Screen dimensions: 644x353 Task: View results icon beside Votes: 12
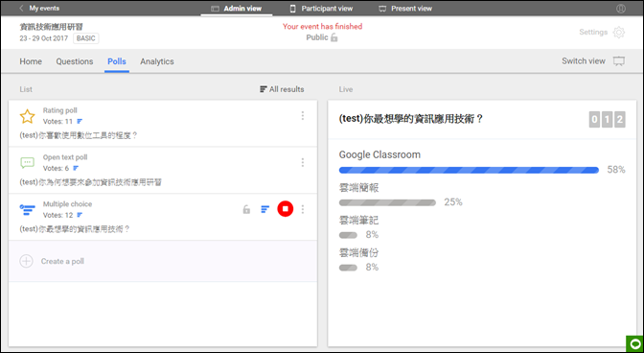click(80, 215)
